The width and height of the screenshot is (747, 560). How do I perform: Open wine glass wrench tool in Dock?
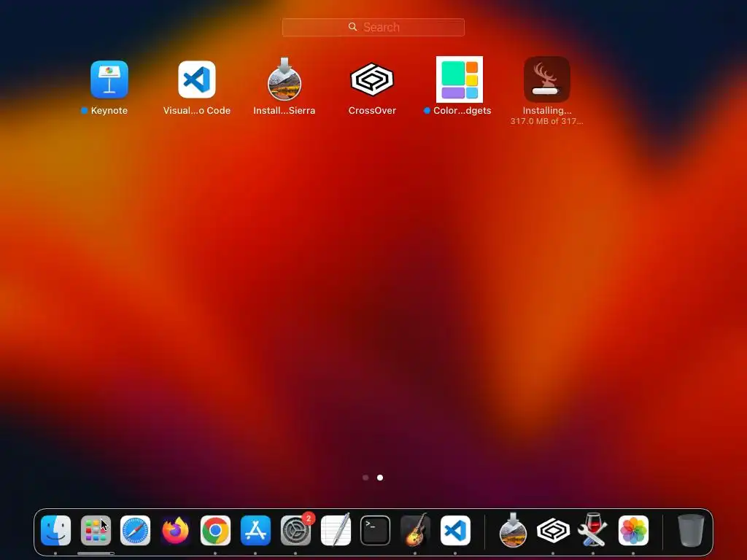click(x=592, y=531)
